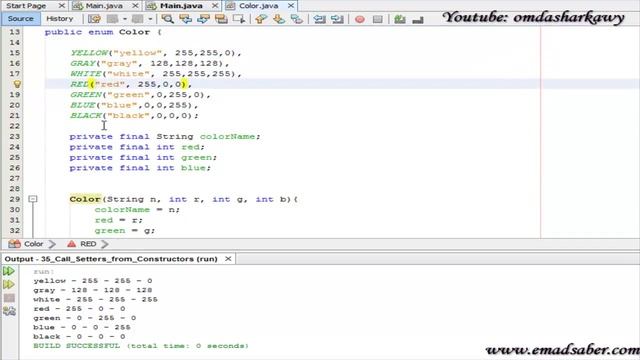
Task: Click GREEN enum constant on line 19
Action: tap(85, 95)
